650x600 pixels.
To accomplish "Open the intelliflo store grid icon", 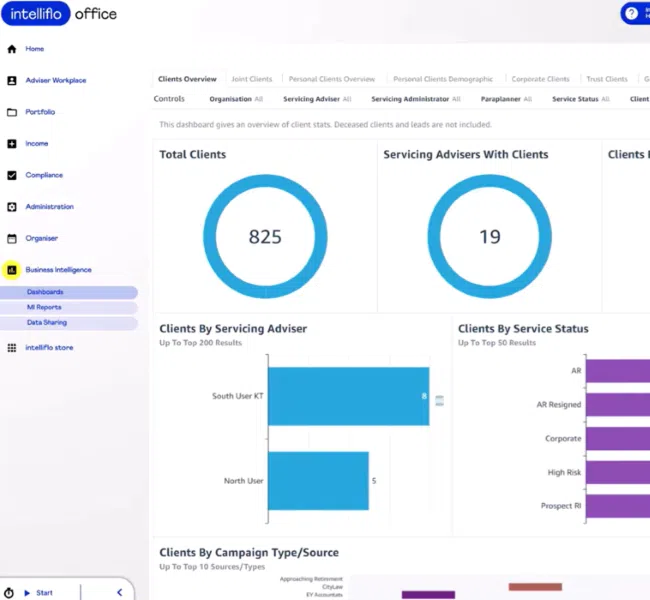I will (12, 348).
